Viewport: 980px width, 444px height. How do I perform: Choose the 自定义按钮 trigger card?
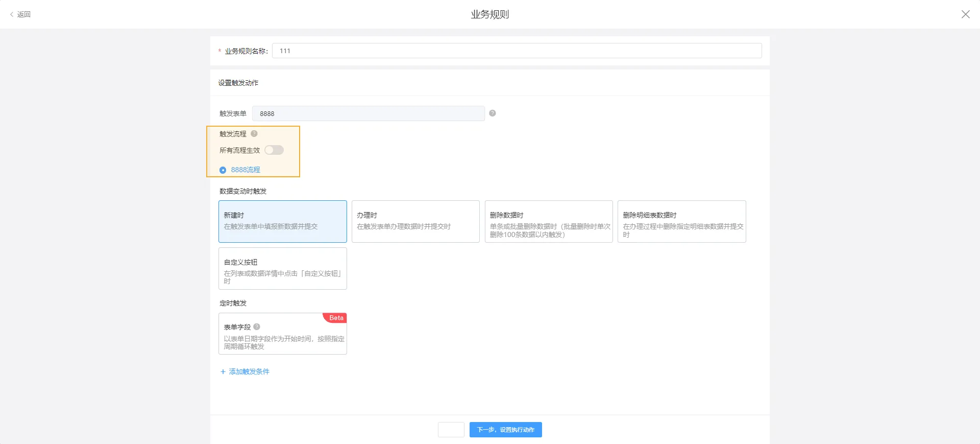[282, 268]
